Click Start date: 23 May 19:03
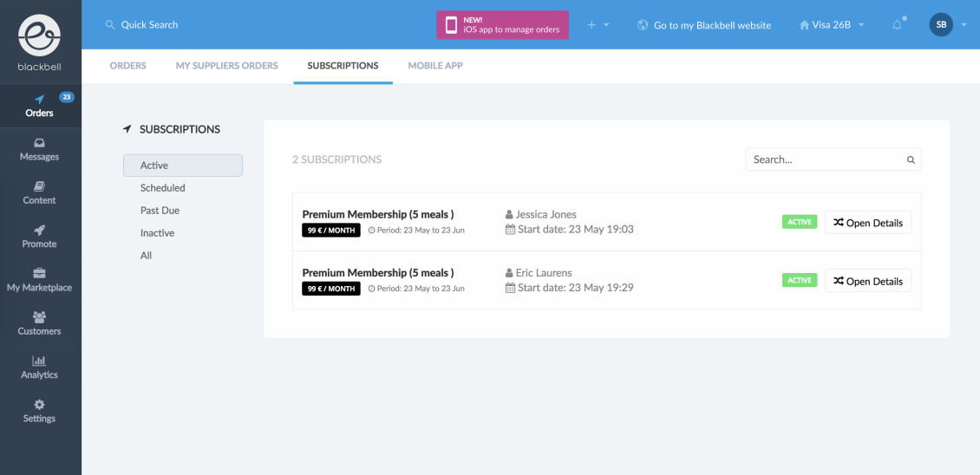The height and width of the screenshot is (475, 980). pos(576,230)
